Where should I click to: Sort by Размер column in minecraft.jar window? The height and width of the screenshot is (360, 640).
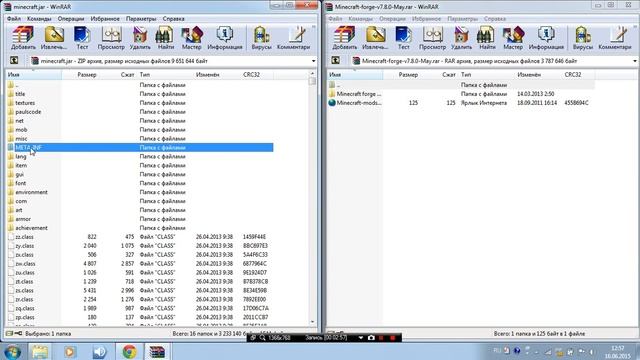point(80,75)
